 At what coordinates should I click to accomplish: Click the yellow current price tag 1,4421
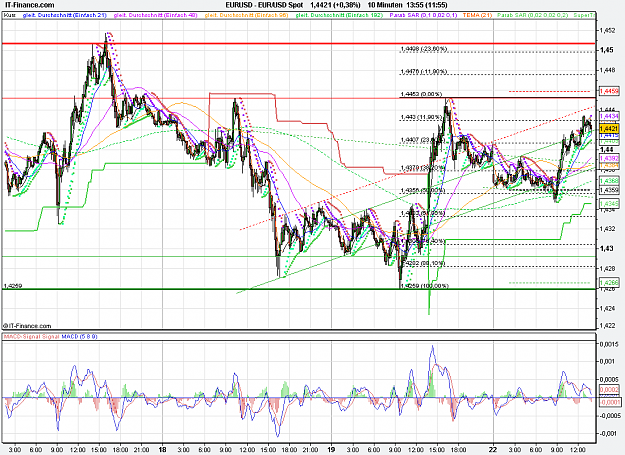click(x=609, y=129)
